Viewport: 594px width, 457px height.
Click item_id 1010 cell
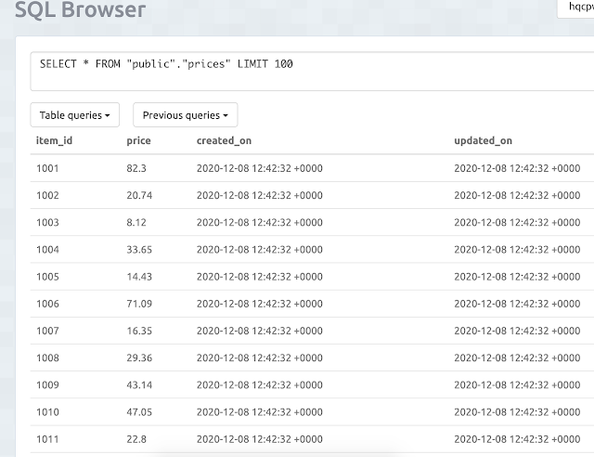pyautogui.click(x=48, y=412)
